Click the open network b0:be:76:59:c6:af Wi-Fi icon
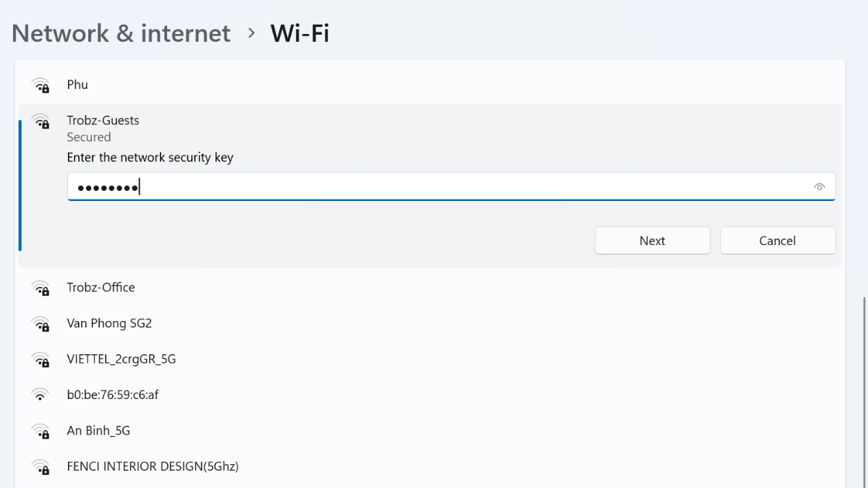868x488 pixels. pyautogui.click(x=41, y=395)
